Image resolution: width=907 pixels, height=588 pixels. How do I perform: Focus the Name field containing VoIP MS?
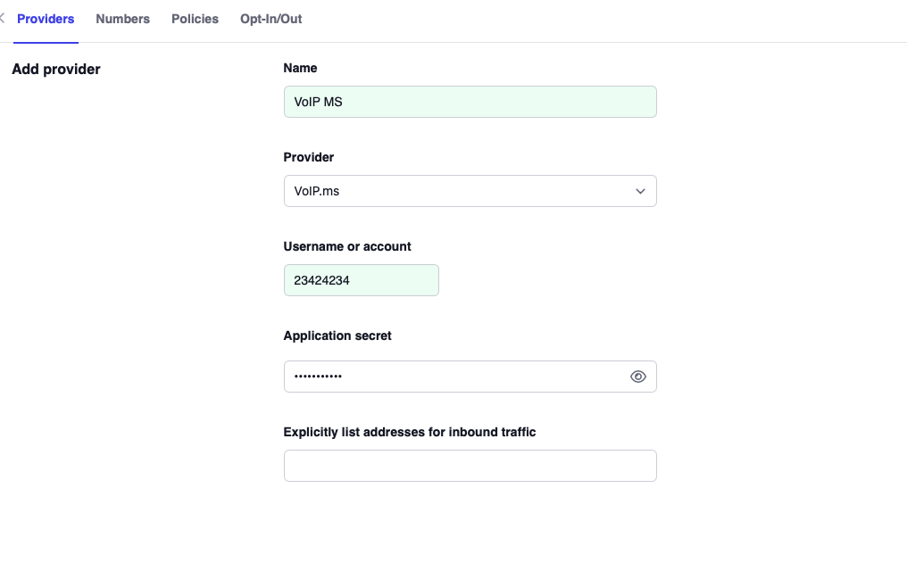click(x=470, y=102)
